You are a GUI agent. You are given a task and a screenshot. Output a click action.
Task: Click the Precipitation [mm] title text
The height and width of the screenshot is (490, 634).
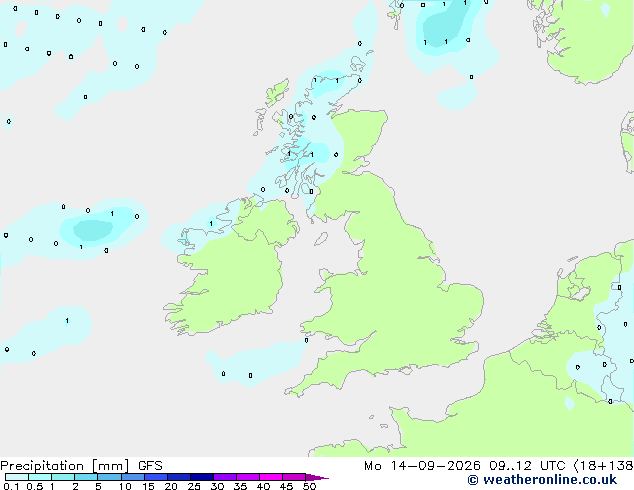tap(64, 466)
